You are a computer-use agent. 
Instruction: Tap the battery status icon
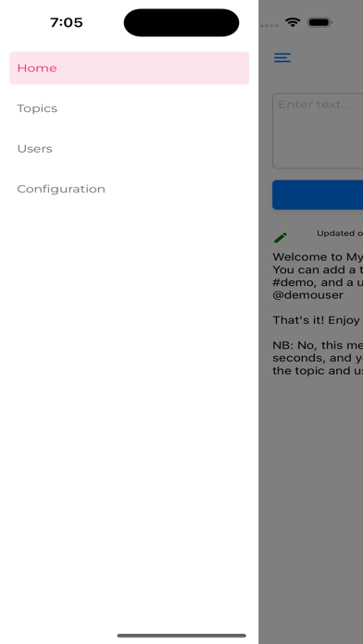[319, 22]
